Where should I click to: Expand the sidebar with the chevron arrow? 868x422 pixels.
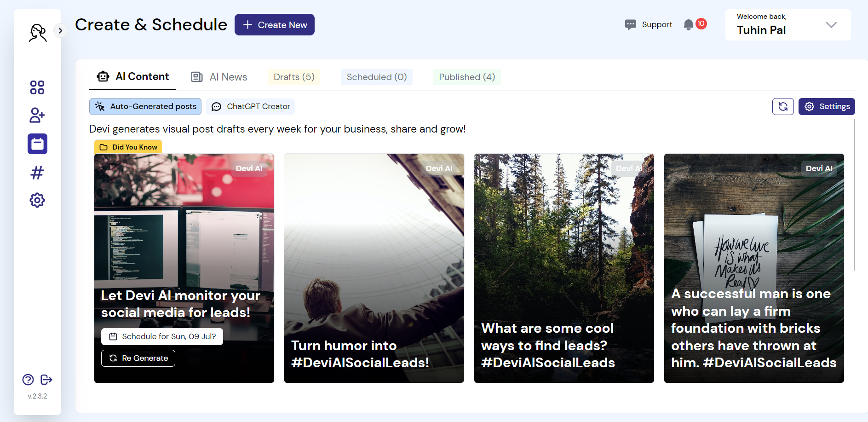(60, 31)
